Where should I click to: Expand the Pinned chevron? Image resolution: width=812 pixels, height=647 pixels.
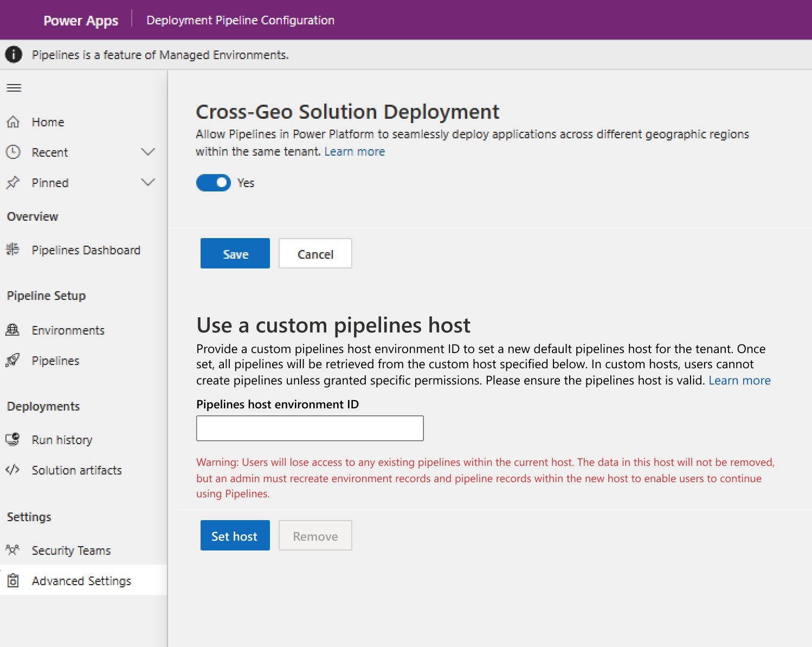click(x=148, y=182)
